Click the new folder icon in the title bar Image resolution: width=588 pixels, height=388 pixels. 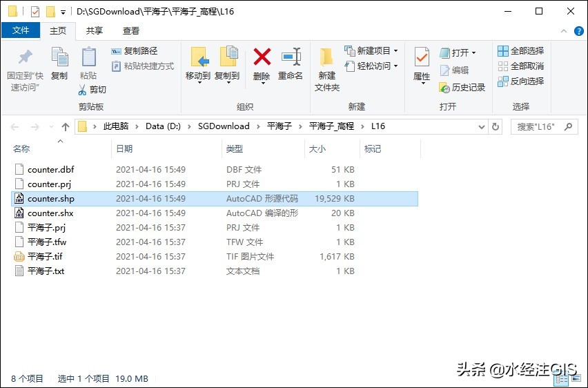pyautogui.click(x=50, y=12)
